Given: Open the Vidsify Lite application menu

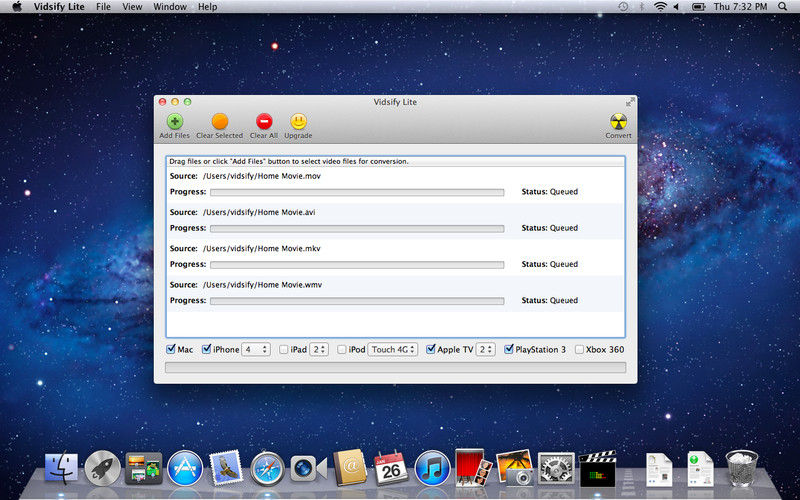Looking at the screenshot, I should click(59, 7).
